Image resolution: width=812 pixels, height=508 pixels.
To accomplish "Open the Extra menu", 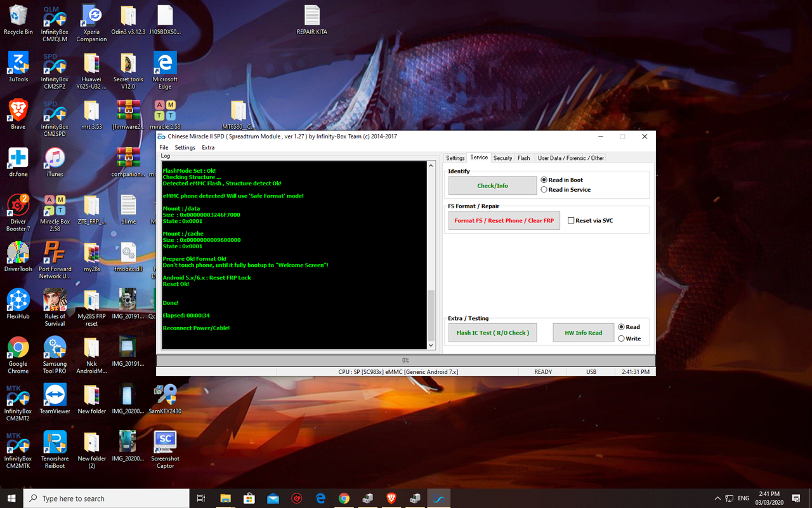I will 208,147.
